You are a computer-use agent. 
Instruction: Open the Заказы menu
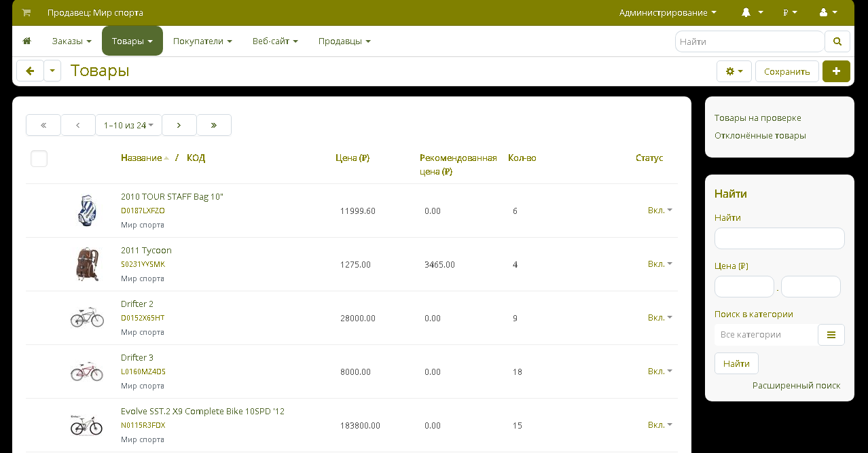tap(71, 41)
